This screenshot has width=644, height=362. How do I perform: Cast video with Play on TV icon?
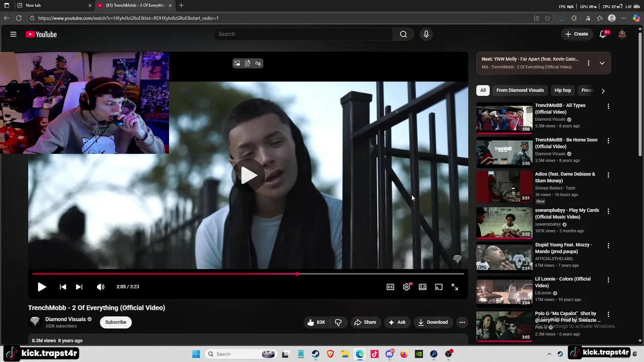click(x=439, y=287)
